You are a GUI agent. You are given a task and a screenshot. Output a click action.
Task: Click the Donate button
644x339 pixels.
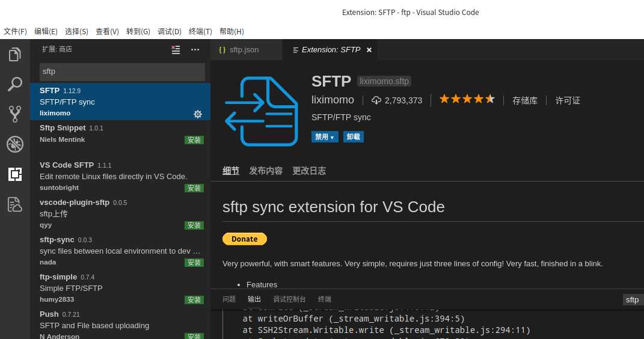(x=244, y=239)
